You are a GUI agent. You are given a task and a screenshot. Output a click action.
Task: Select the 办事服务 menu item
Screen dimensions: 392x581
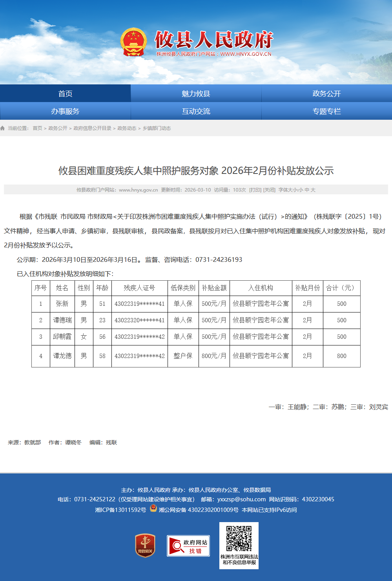coord(65,111)
